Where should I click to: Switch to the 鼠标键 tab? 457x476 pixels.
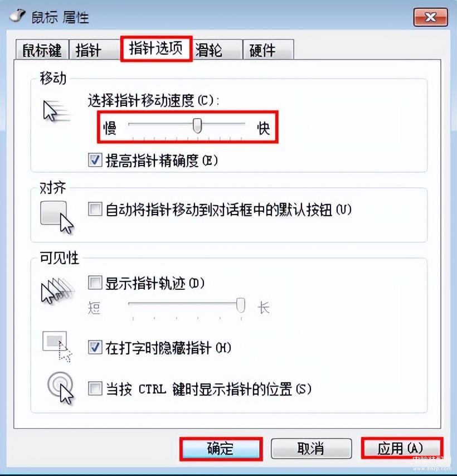(x=42, y=50)
